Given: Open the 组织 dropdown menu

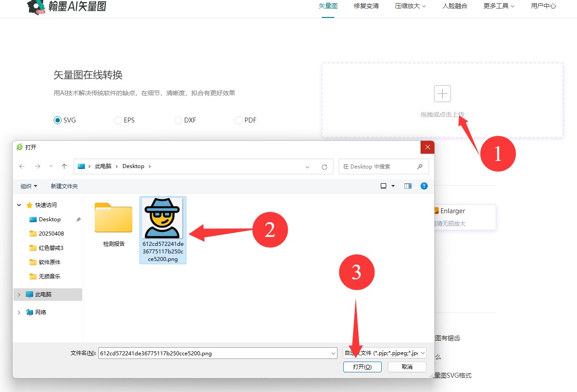Looking at the screenshot, I should [29, 186].
